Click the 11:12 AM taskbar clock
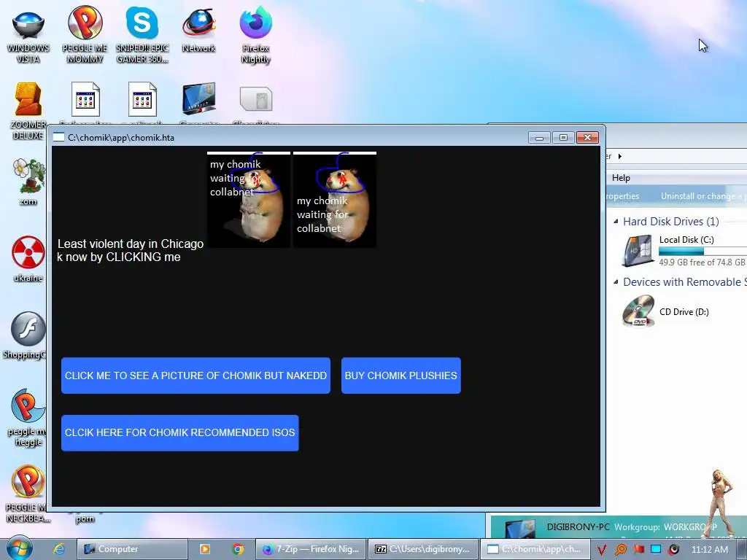The width and height of the screenshot is (747, 560). [x=709, y=550]
